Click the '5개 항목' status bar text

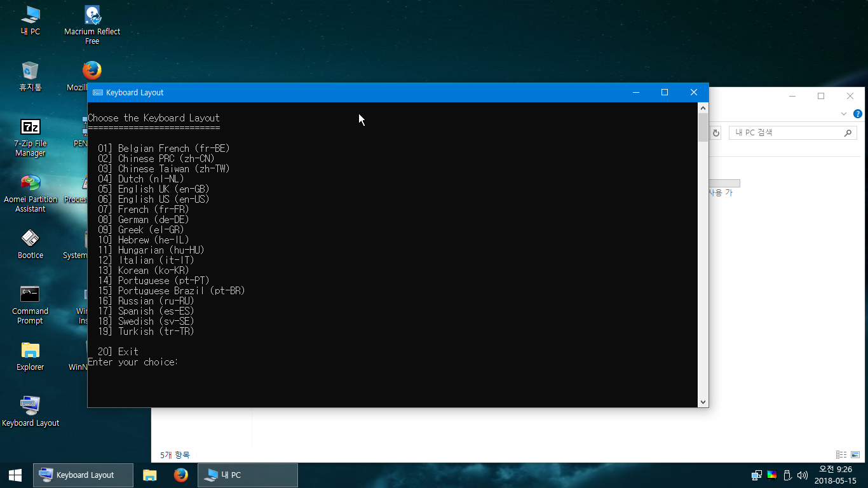coord(175,455)
